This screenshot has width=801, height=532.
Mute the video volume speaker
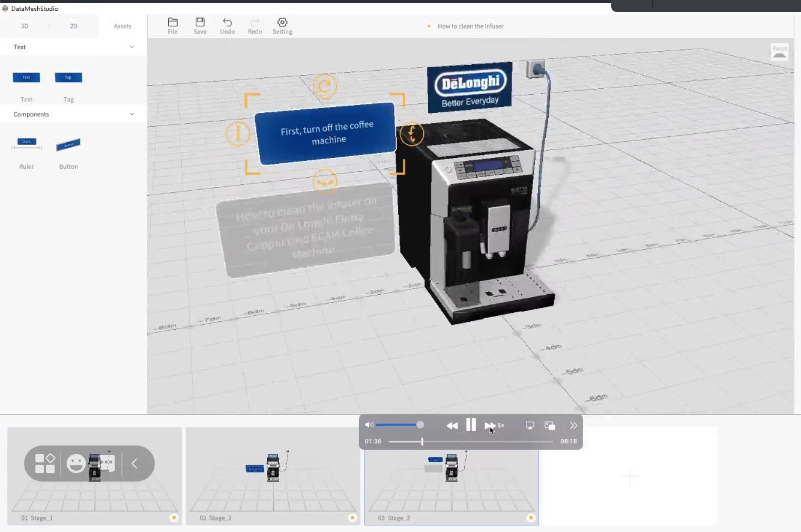point(369,425)
